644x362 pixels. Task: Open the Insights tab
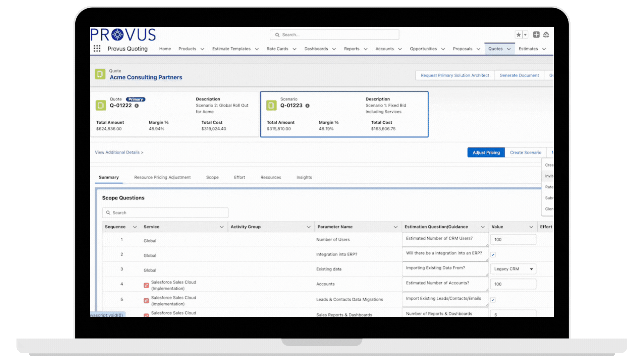tap(304, 177)
